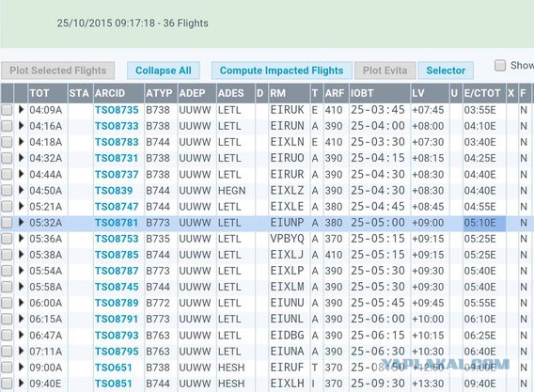This screenshot has height=392, width=534.
Task: Click the Collapse All button
Action: [164, 71]
